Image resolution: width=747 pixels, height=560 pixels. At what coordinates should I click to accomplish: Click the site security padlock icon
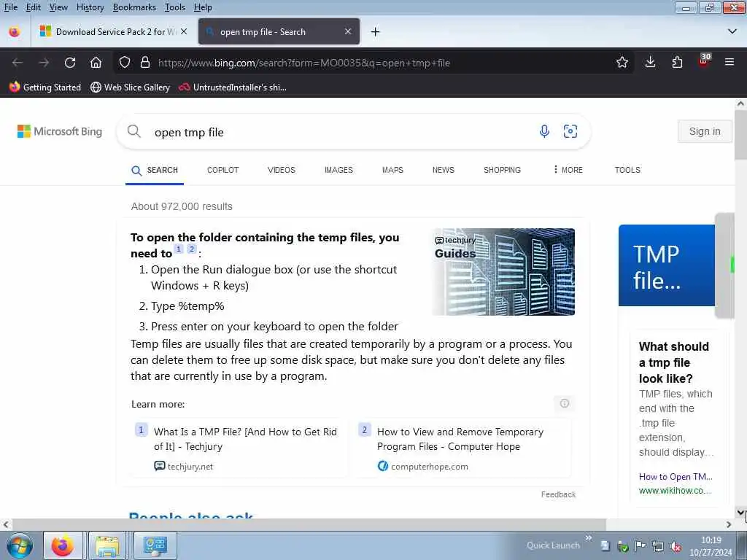pyautogui.click(x=145, y=63)
